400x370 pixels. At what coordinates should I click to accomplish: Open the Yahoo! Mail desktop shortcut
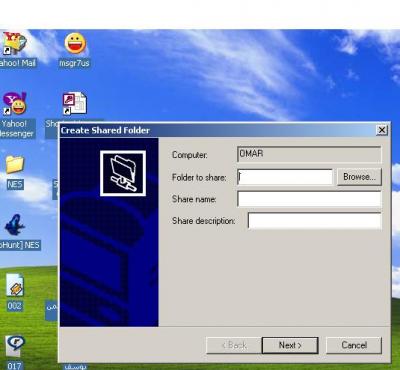(14, 44)
